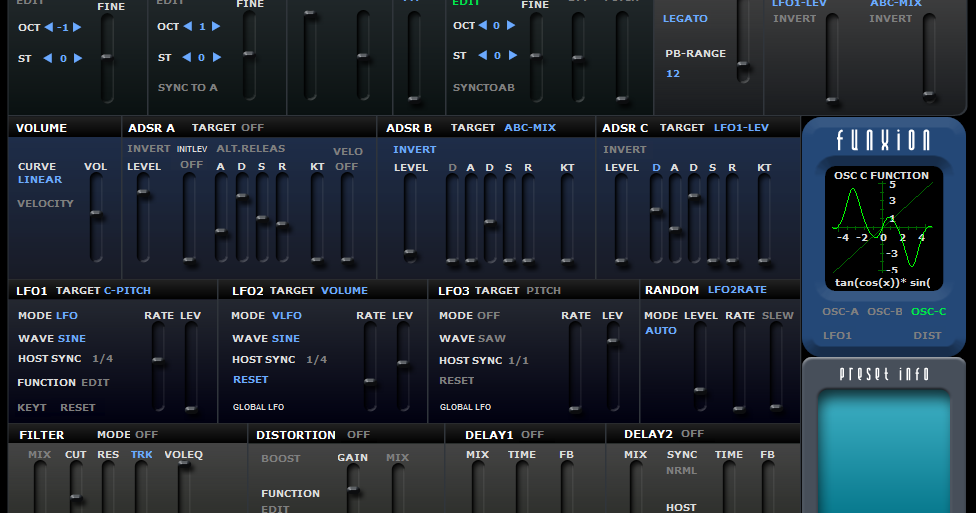
Task: Click LFO1 RATE slider
Action: coord(158,367)
